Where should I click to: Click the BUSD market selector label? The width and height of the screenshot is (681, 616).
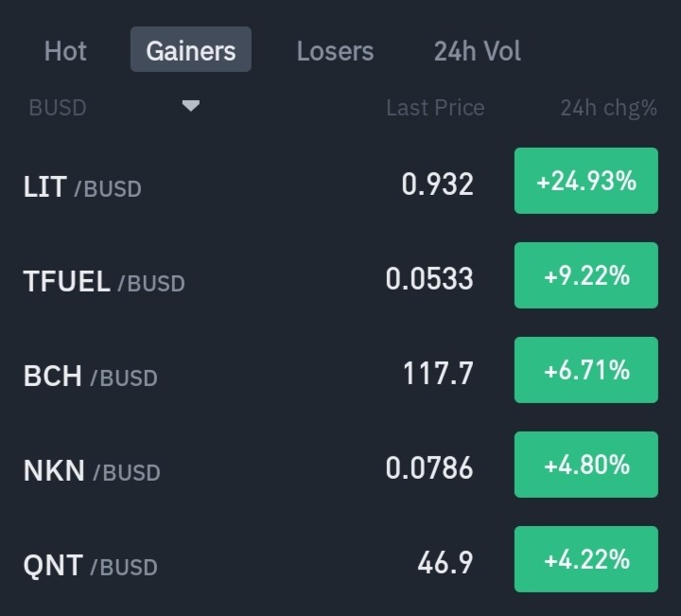point(58,107)
